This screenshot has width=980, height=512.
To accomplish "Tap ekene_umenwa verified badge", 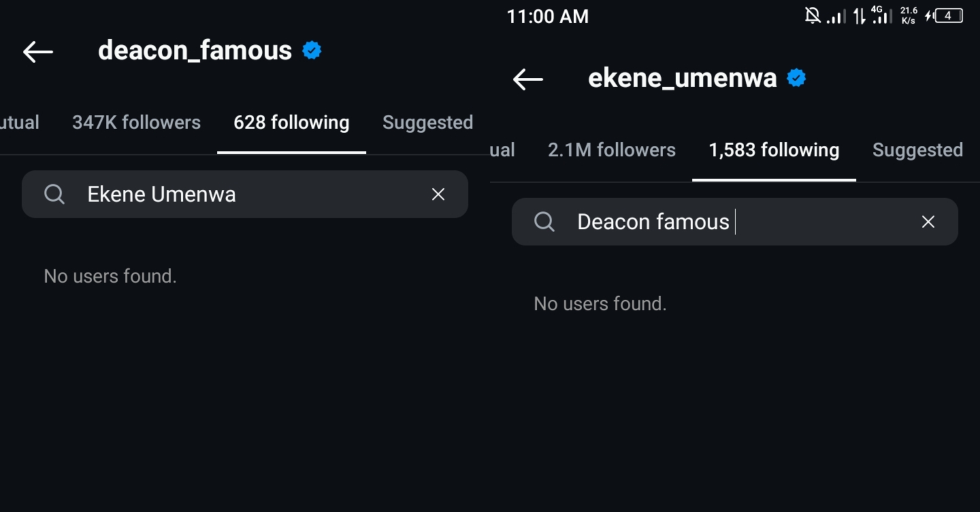I will click(x=796, y=78).
